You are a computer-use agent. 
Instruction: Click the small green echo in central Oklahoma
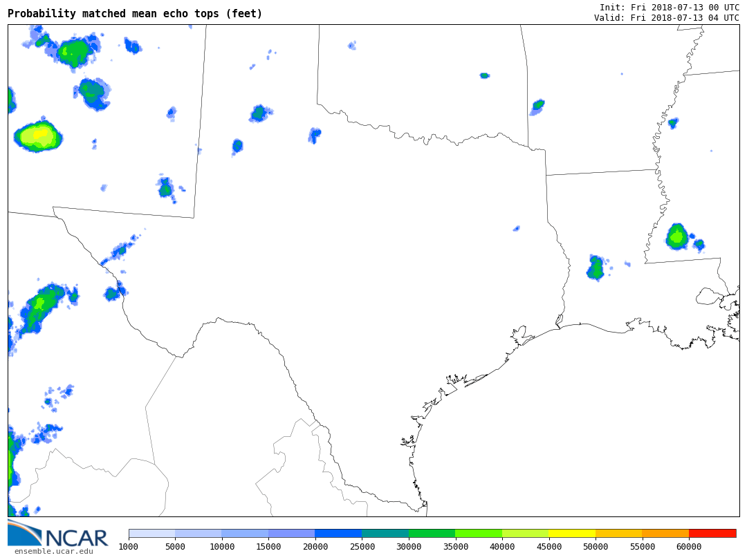tap(484, 75)
